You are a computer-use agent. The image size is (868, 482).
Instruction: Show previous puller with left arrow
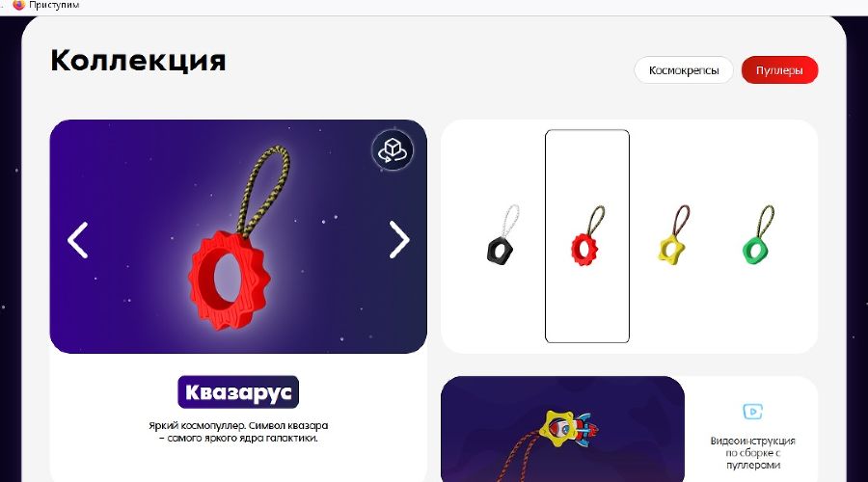click(77, 240)
